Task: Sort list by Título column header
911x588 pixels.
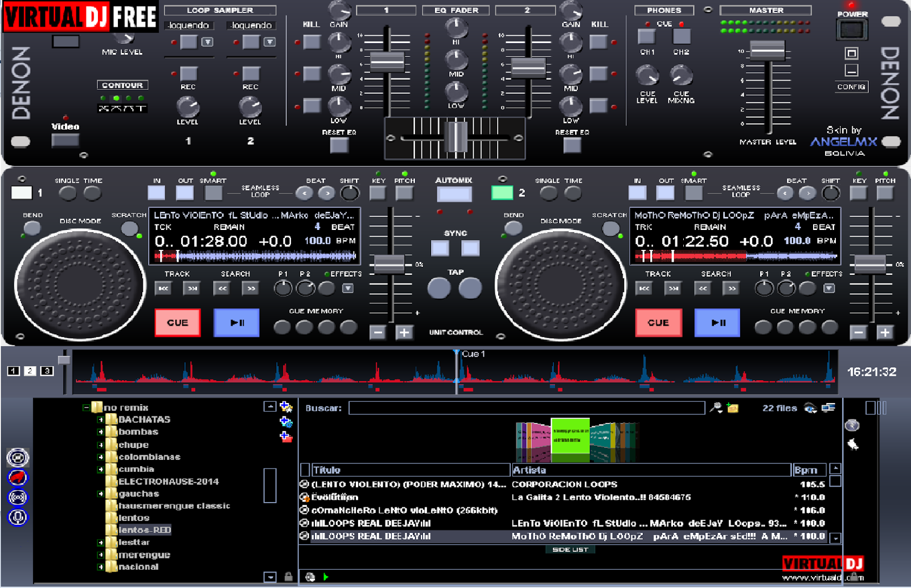Action: coord(411,470)
